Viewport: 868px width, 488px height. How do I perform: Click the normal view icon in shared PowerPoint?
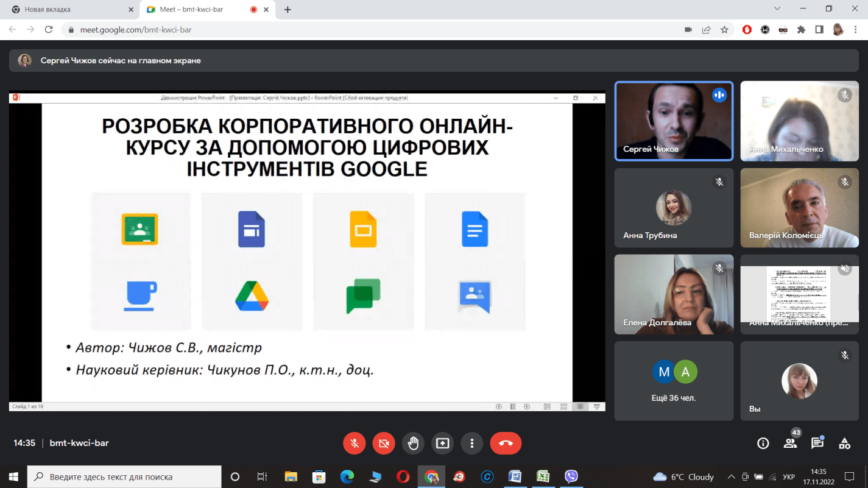[547, 406]
